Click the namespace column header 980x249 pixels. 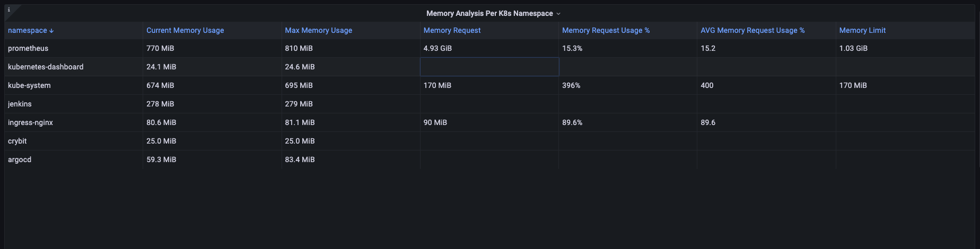pyautogui.click(x=27, y=30)
